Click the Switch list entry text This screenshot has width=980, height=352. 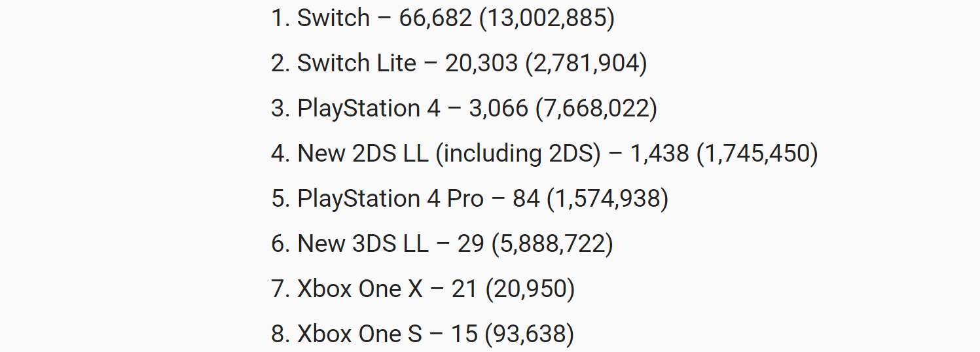443,18
